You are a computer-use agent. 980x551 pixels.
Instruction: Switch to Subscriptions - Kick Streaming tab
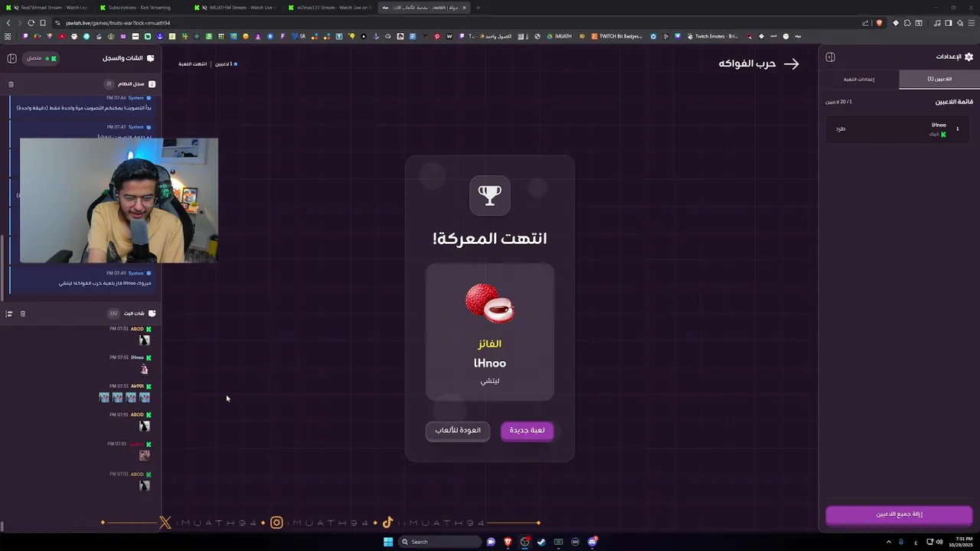pyautogui.click(x=139, y=8)
